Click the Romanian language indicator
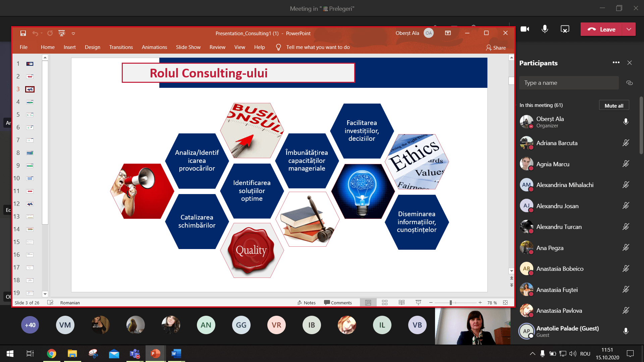 (x=70, y=303)
